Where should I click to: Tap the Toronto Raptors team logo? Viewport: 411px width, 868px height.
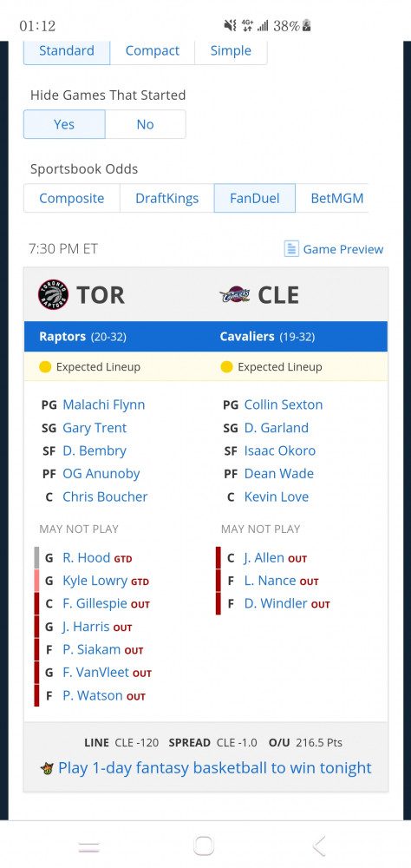pos(53,294)
